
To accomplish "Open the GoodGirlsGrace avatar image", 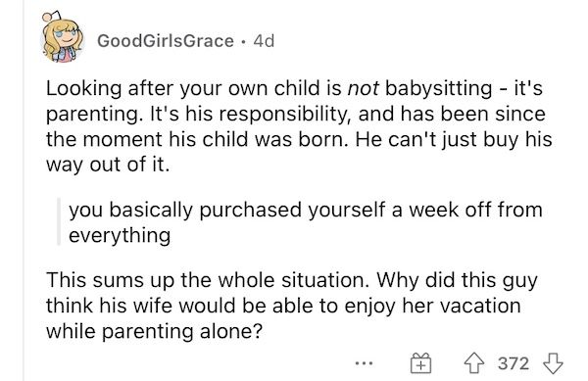I will (x=62, y=36).
